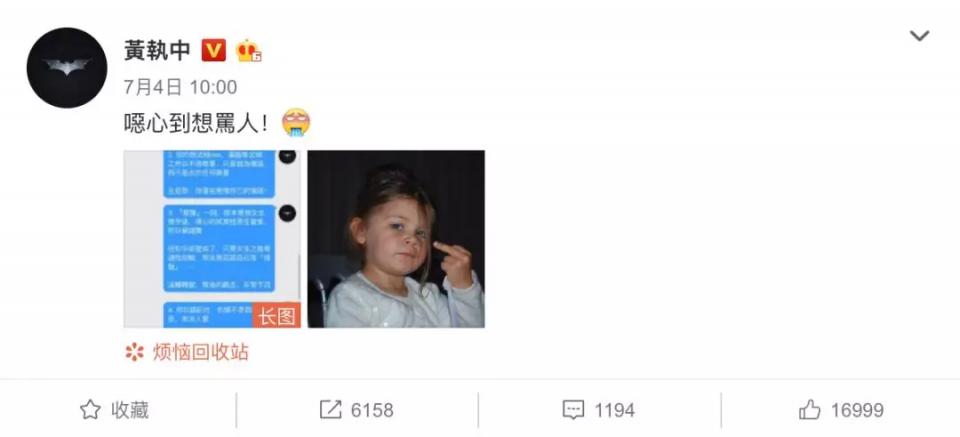Open reposts count 6158

[372, 410]
